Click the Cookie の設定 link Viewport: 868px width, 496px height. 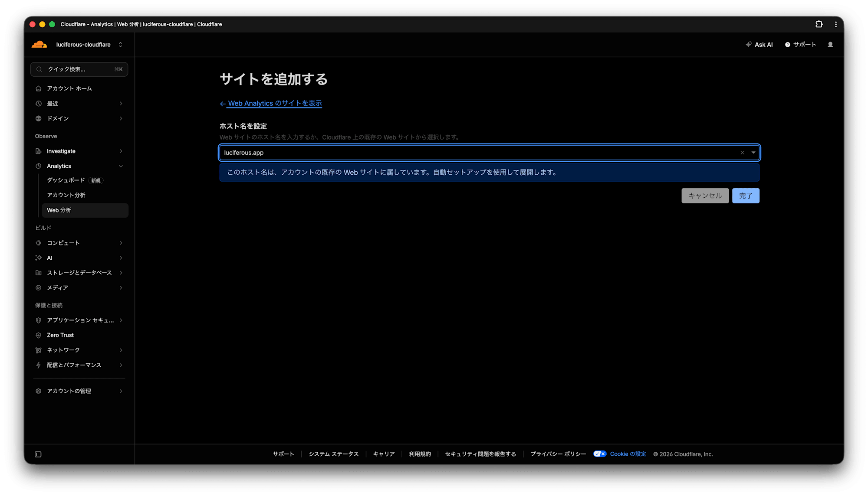tap(628, 454)
